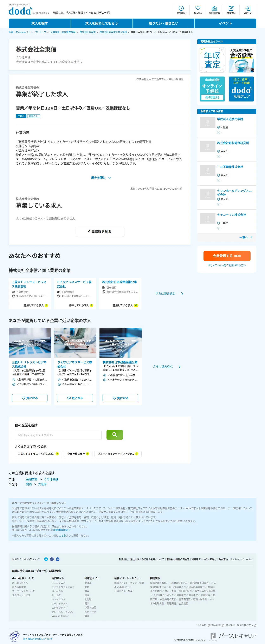
Task: Click the green company search magnifier button
Action: (115, 435)
